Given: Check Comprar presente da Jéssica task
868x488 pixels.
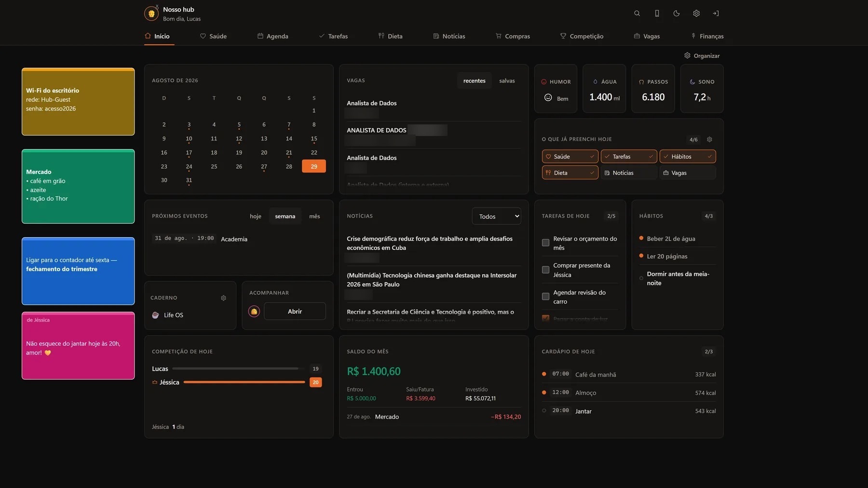Looking at the screenshot, I should tap(546, 270).
